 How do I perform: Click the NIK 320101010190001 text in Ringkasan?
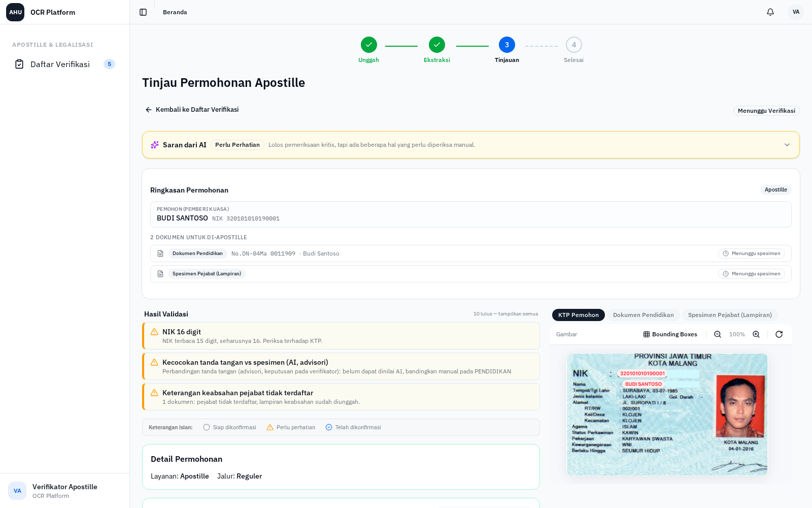[x=246, y=218]
